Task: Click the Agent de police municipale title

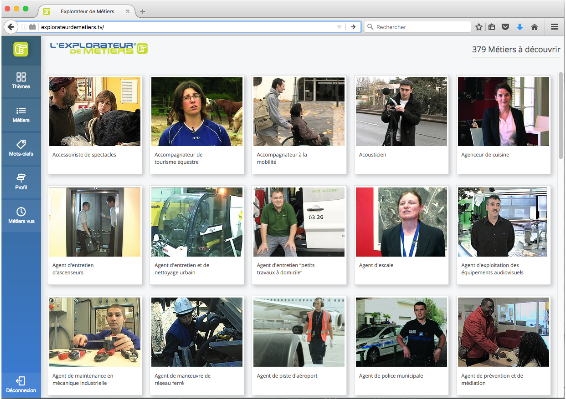Action: pyautogui.click(x=391, y=376)
